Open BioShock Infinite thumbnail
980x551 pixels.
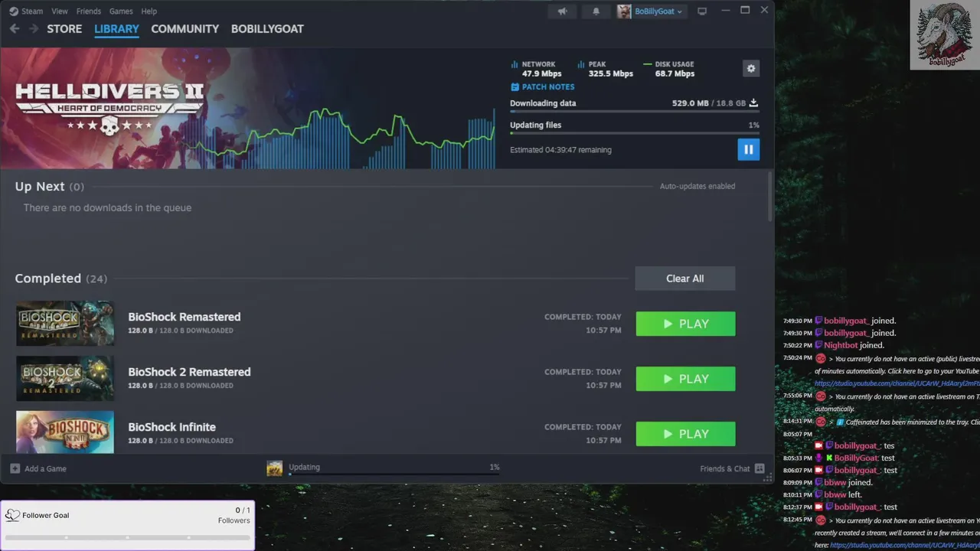(x=65, y=432)
